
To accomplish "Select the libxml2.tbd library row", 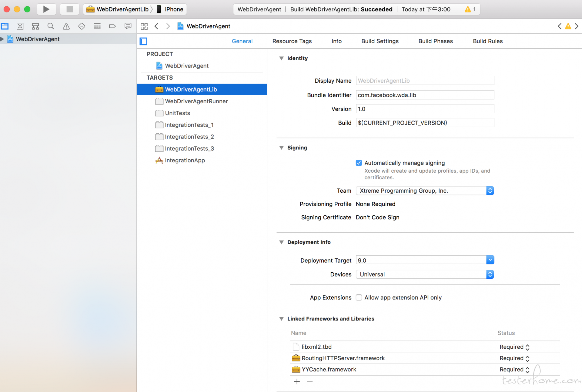I will point(425,347).
